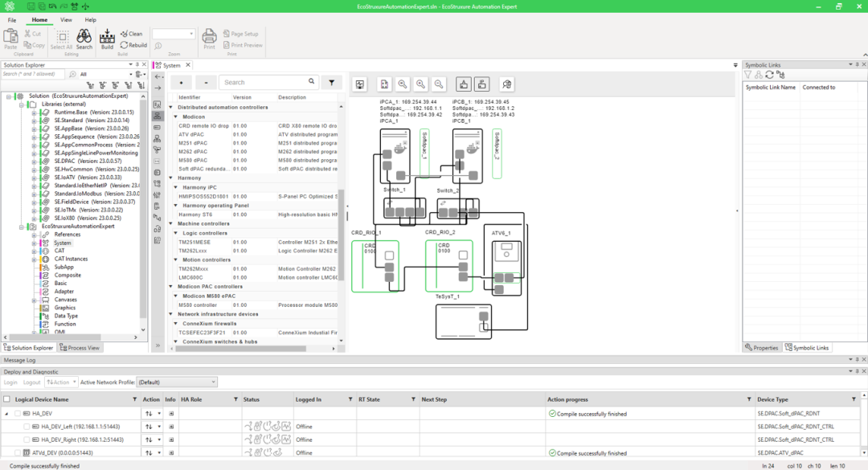Switch to the Process View tab
The width and height of the screenshot is (868, 470).
[80, 348]
